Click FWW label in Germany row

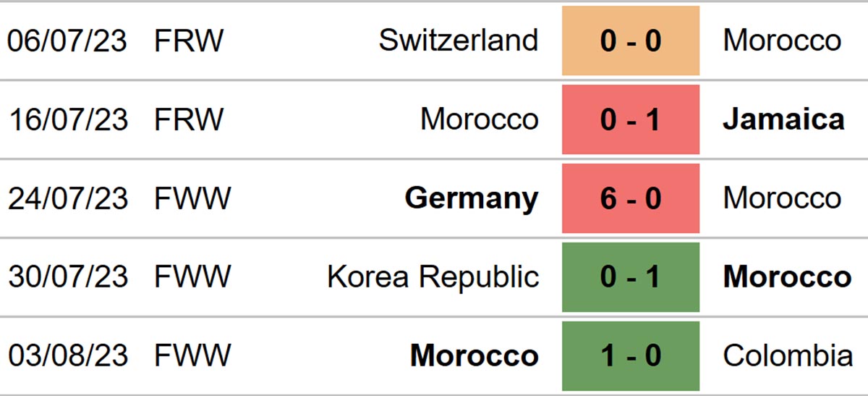pyautogui.click(x=192, y=198)
